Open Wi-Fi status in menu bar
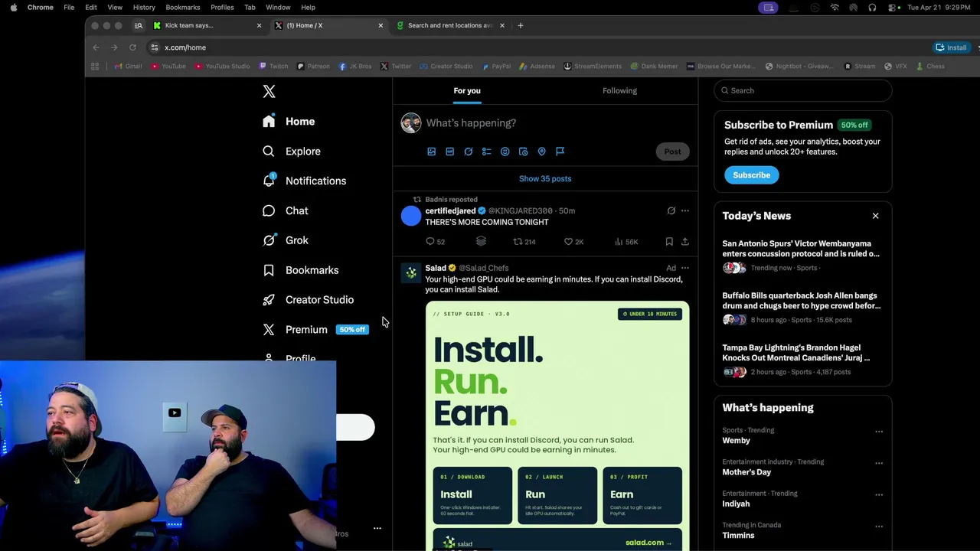980x551 pixels. (835, 7)
